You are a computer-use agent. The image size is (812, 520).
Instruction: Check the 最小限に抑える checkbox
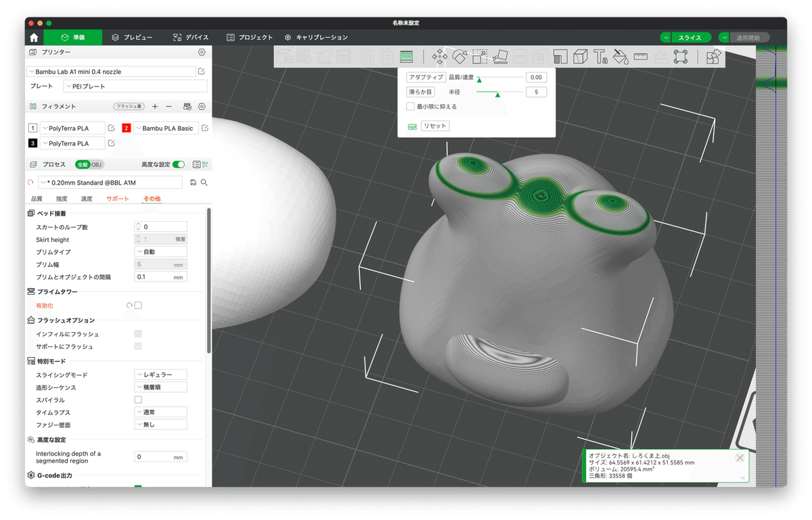point(410,106)
